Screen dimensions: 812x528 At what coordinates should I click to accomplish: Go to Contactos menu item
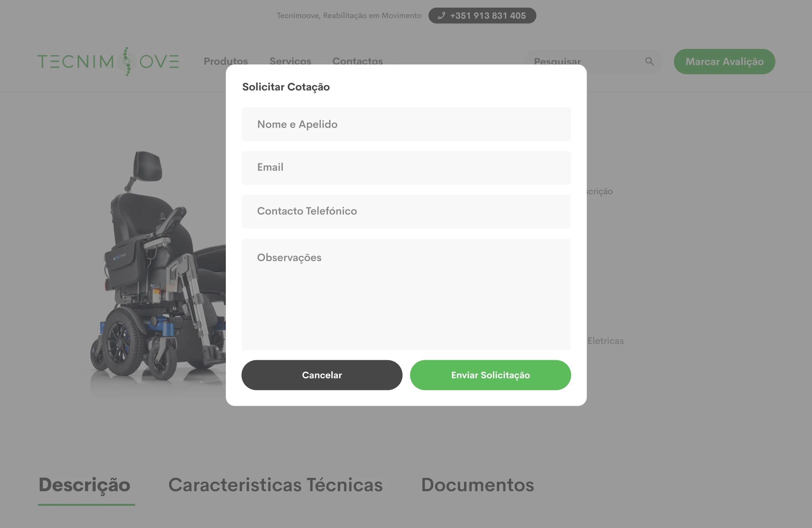(x=357, y=62)
